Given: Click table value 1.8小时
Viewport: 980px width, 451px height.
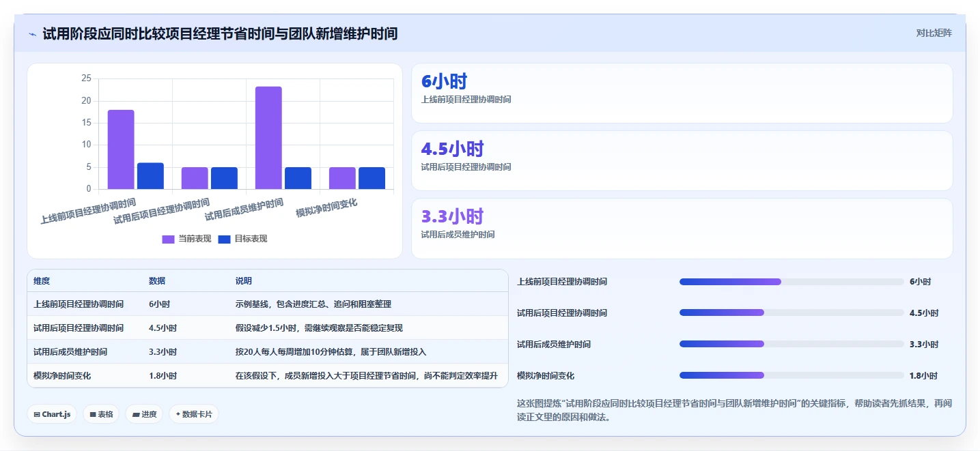Looking at the screenshot, I should [163, 376].
